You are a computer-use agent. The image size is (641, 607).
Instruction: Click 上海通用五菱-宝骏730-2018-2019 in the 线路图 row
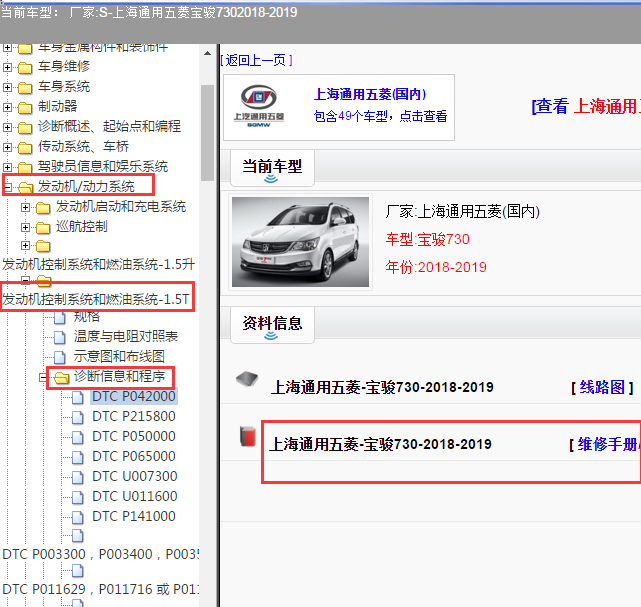click(382, 387)
